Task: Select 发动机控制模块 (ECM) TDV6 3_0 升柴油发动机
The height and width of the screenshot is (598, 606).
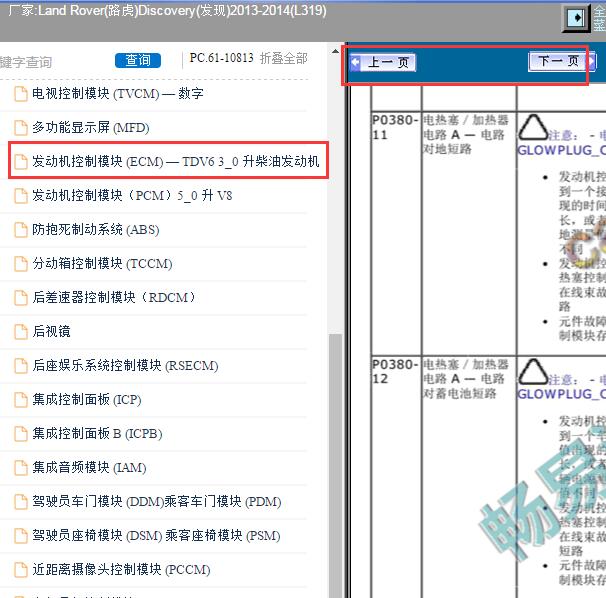Action: coord(175,162)
